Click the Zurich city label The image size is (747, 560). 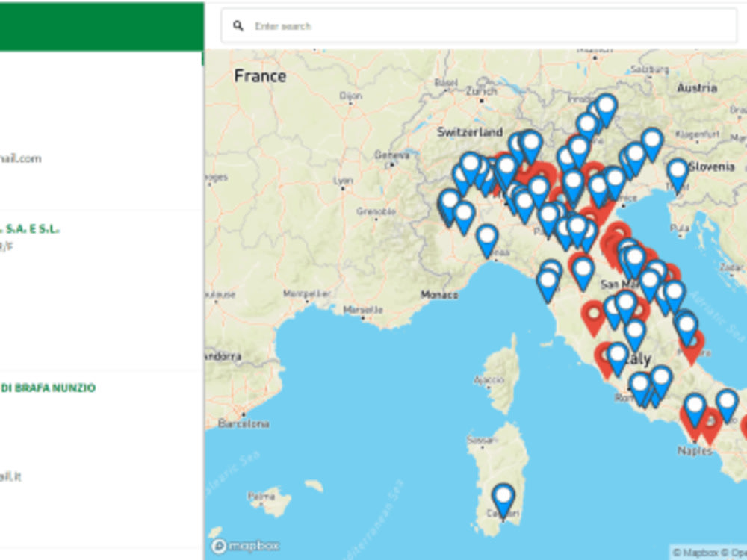(481, 91)
